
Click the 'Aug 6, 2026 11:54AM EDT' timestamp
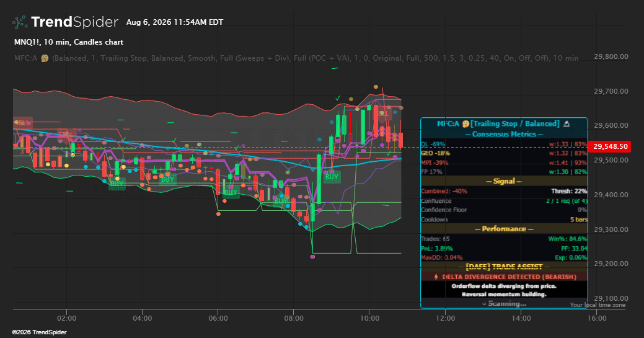[175, 22]
